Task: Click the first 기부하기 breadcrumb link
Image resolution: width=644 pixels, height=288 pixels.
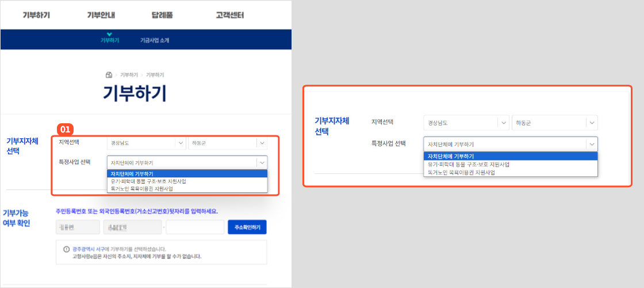Action: click(x=129, y=75)
